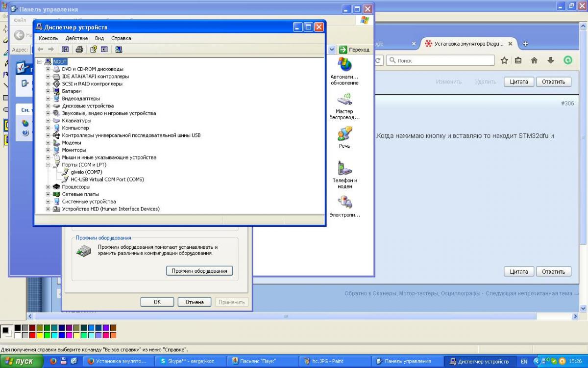Open the Справка menu in Device Manager
The width and height of the screenshot is (588, 368).
121,38
